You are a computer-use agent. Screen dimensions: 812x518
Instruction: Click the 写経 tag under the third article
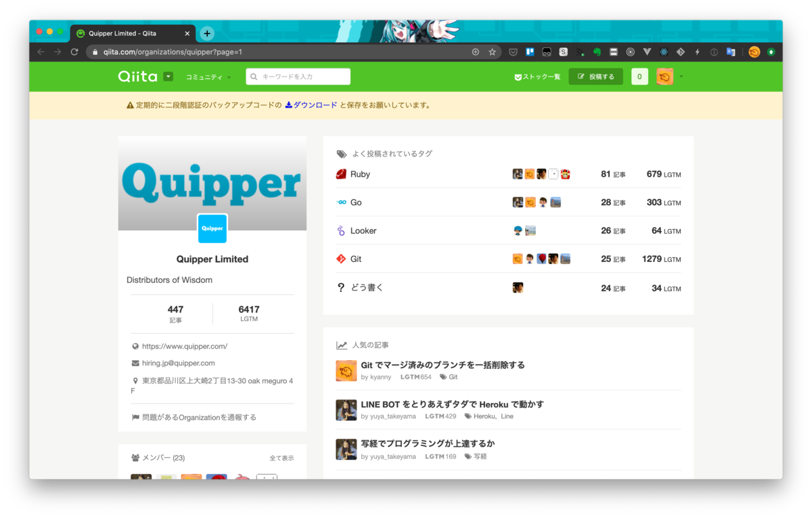click(480, 456)
